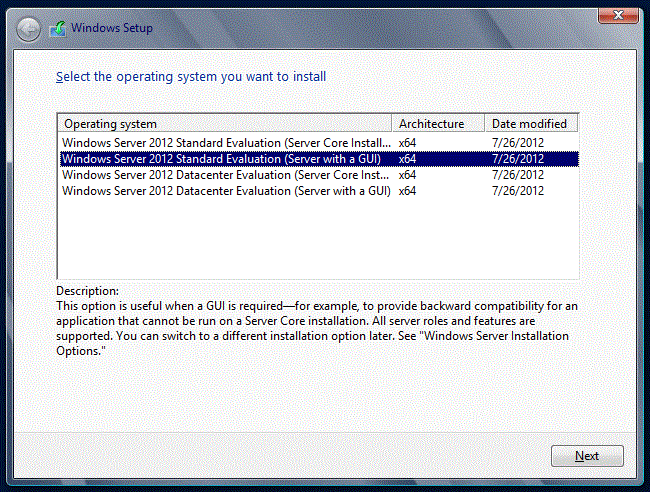Close the Windows Setup window
The width and height of the screenshot is (650, 492).
click(618, 16)
